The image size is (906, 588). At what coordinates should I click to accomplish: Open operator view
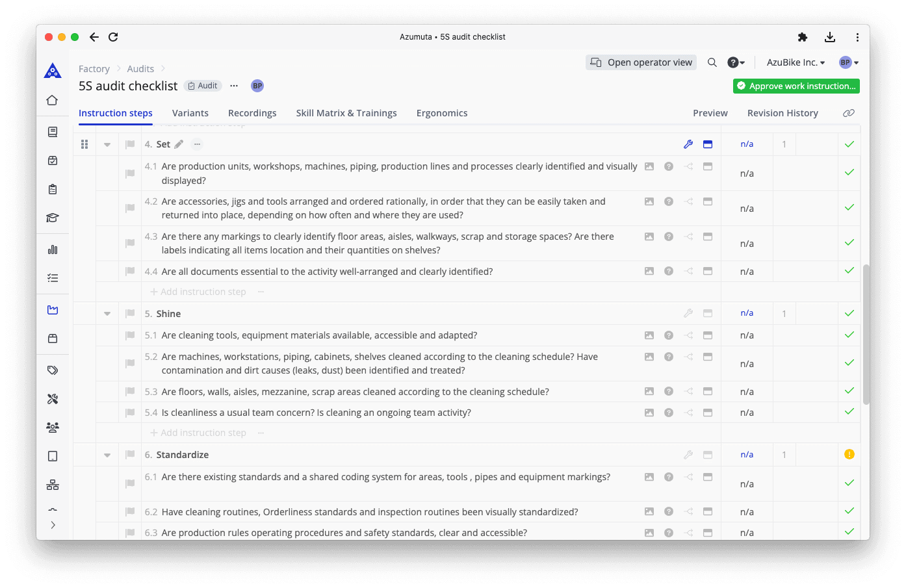(641, 62)
